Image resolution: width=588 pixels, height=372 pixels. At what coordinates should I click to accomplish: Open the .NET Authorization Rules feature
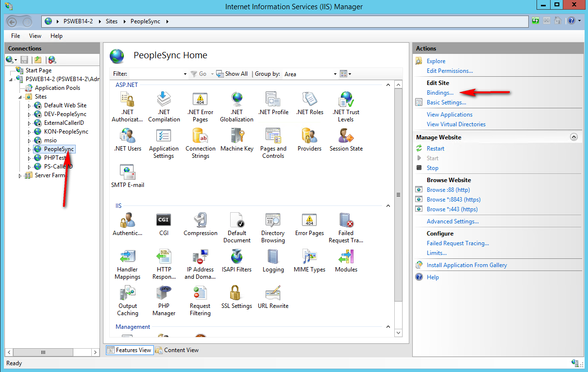coord(127,107)
